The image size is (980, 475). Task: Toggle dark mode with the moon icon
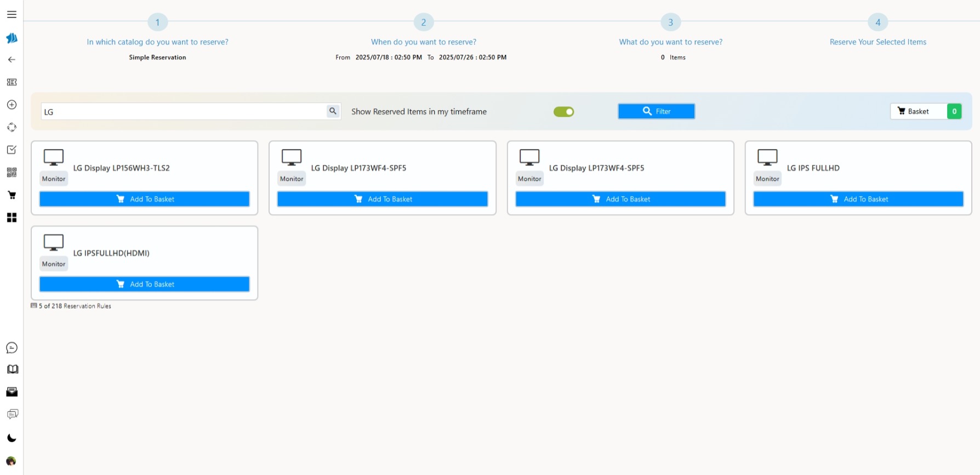tap(12, 438)
